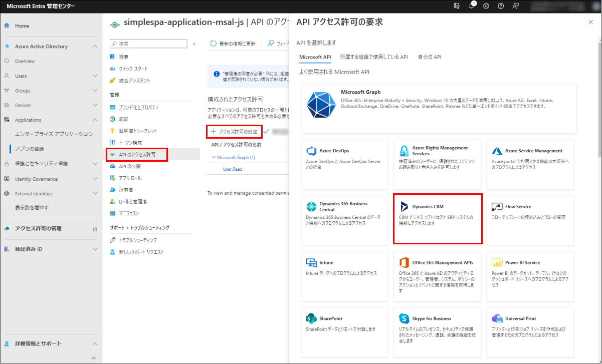Click the Applications grid icon
This screenshot has height=364, width=602.
pyautogui.click(x=7, y=120)
